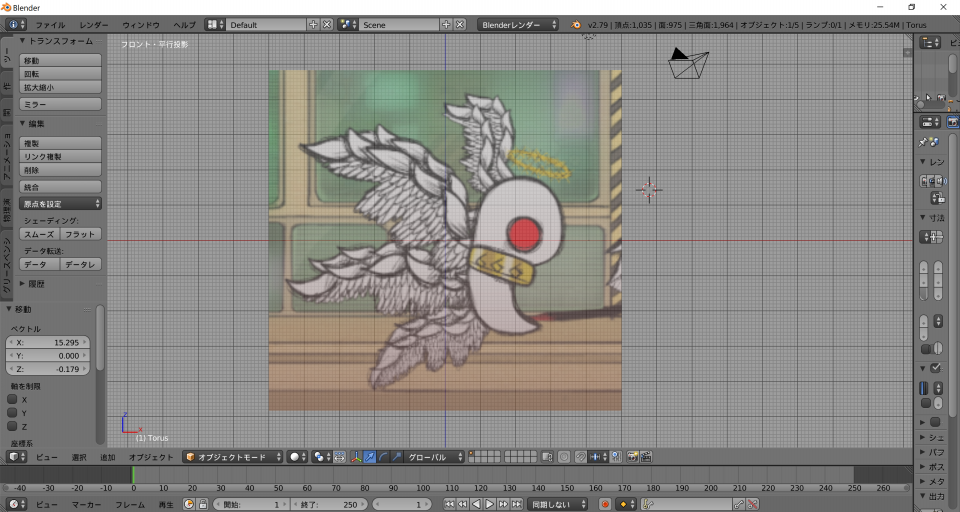Open the screen layout browse icon
Screen dimensions: 960x512
214,24
